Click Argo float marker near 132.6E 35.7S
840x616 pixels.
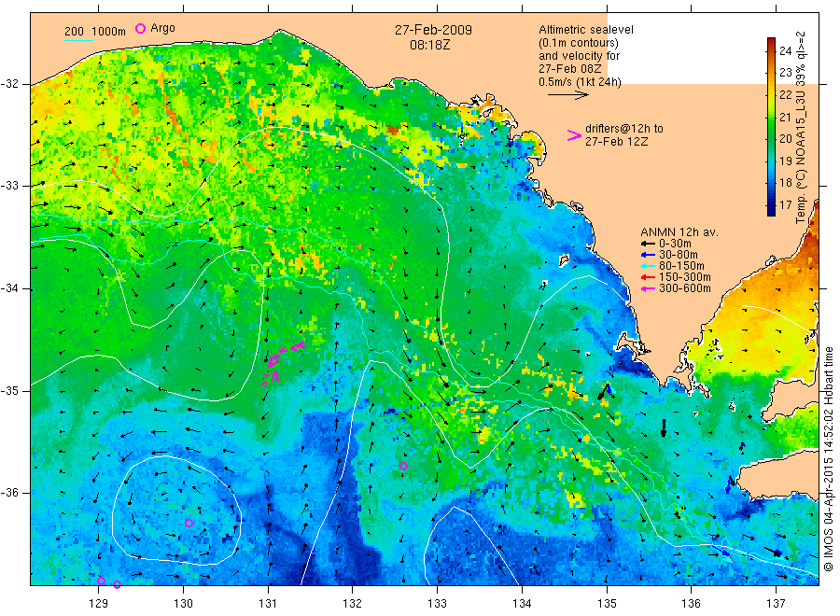(403, 466)
